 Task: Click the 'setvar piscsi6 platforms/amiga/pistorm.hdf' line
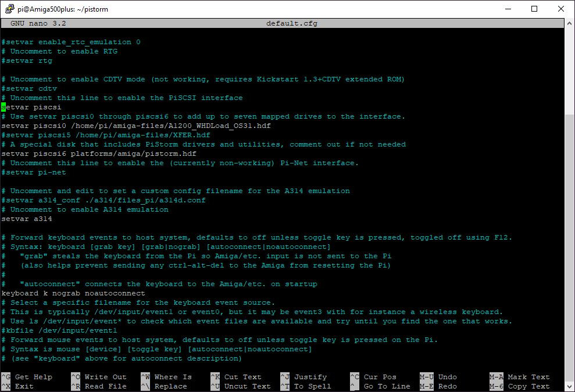pos(99,154)
